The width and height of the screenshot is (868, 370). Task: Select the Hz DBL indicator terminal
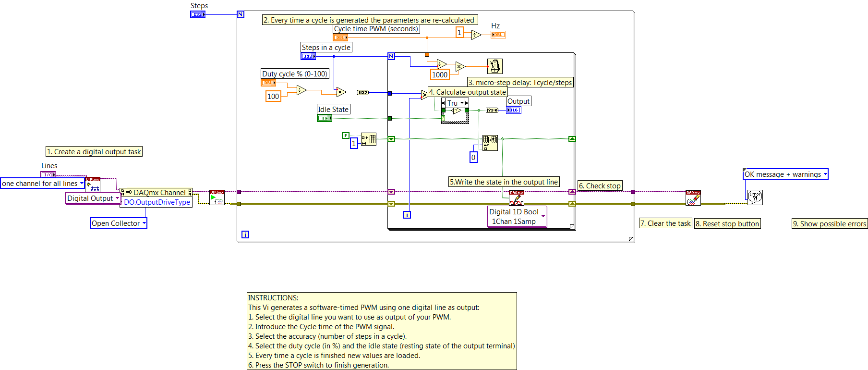click(x=498, y=35)
